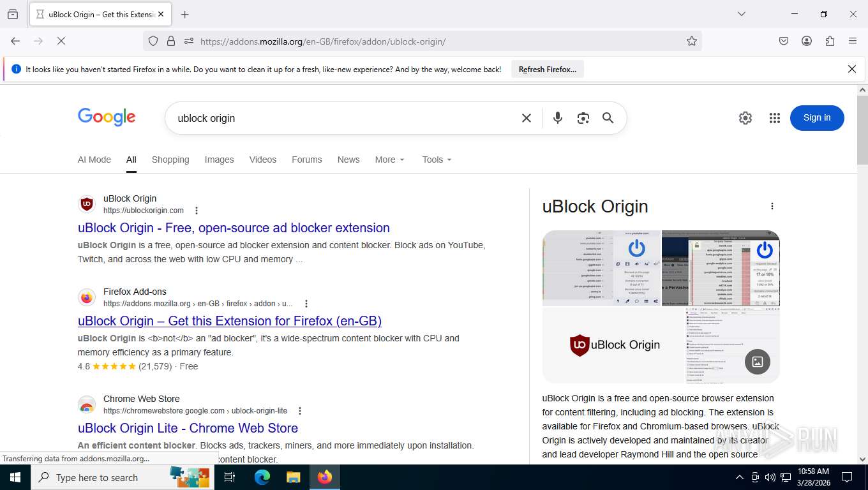
Task: Click the blue Sign in button
Action: [817, 117]
